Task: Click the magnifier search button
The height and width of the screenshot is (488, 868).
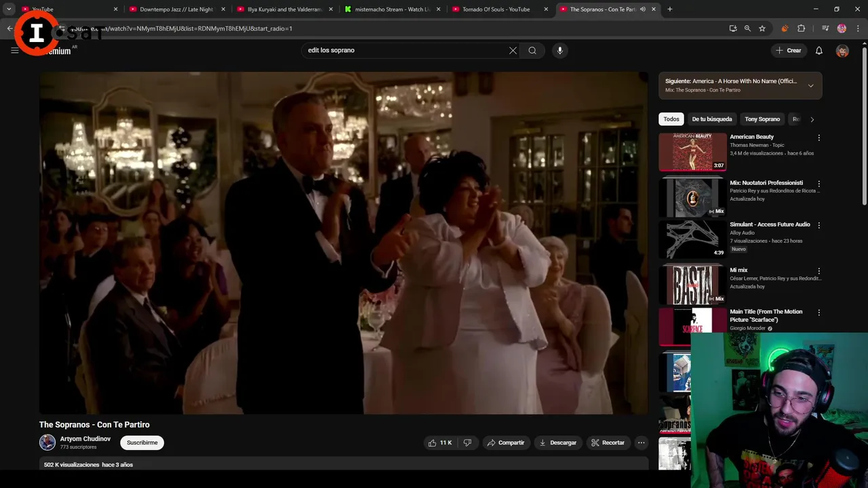Action: pos(532,50)
